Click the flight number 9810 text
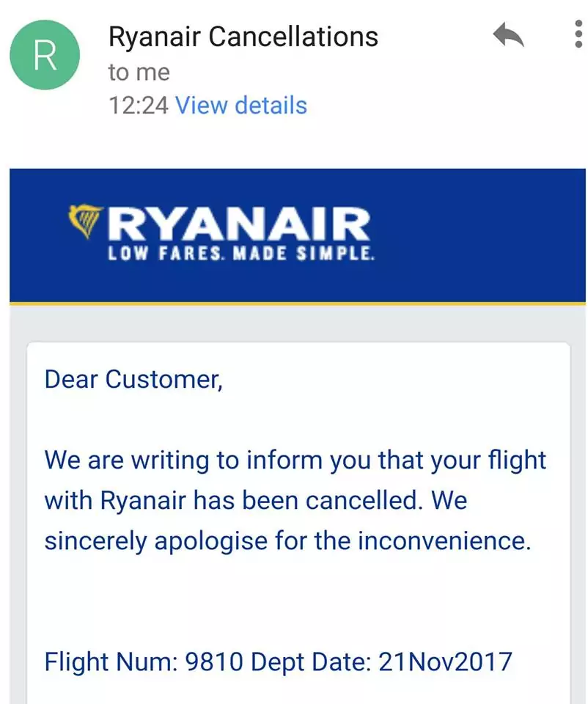 (214, 661)
